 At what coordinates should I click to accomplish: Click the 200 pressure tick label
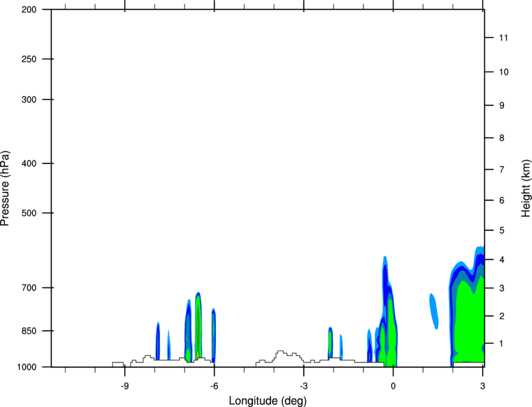tap(29, 9)
